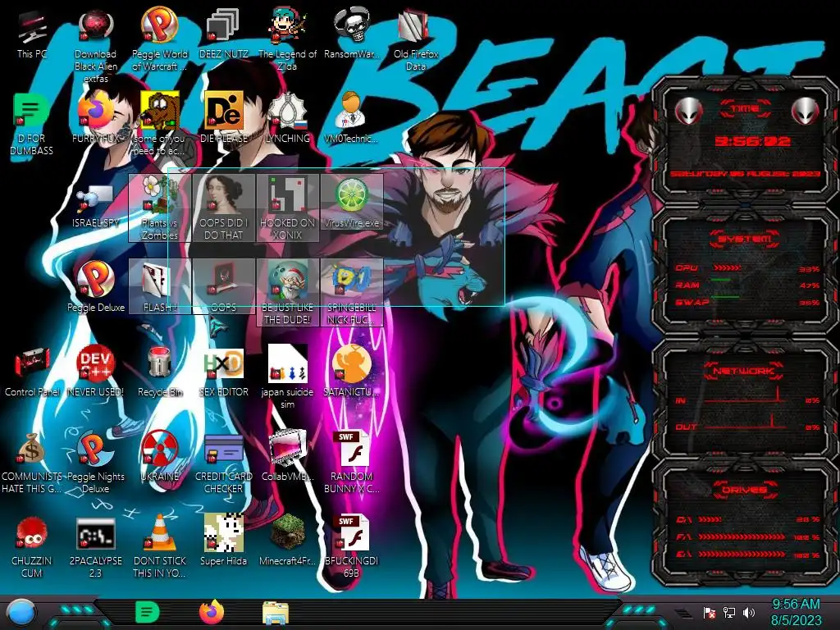Open the LYNCHING gear icon
The width and height of the screenshot is (840, 630).
pos(287,118)
